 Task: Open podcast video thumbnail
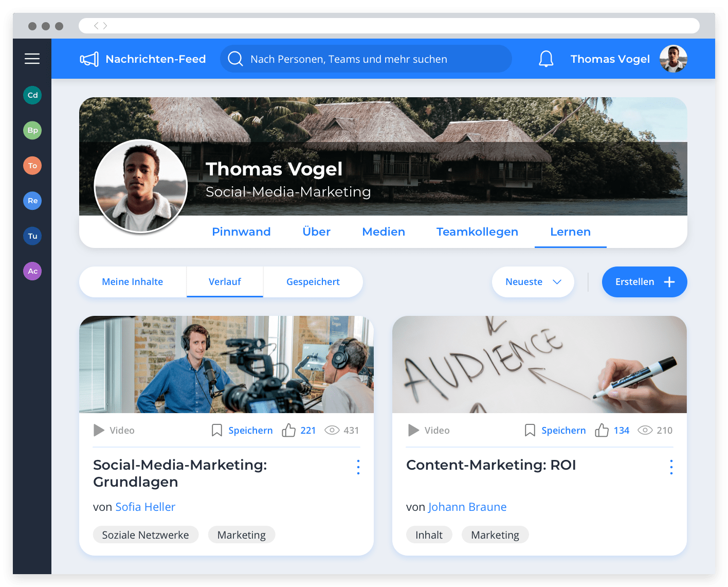click(226, 364)
